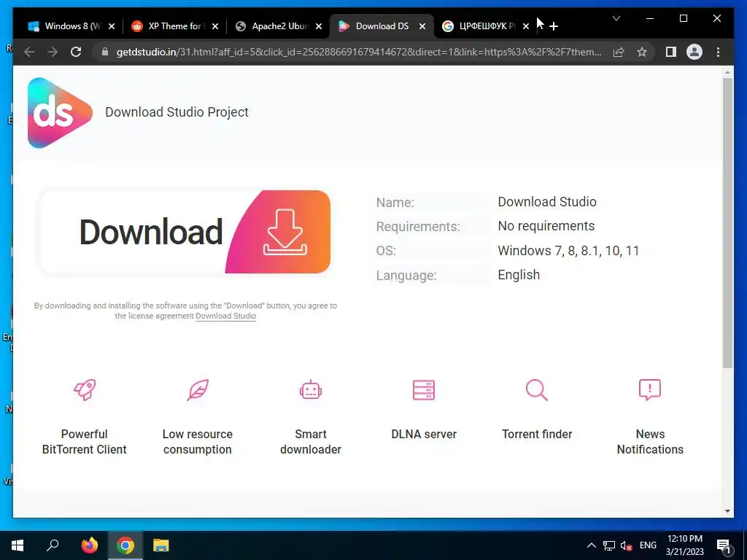Image resolution: width=747 pixels, height=560 pixels.
Task: Click the ENG input language indicator
Action: pyautogui.click(x=648, y=545)
